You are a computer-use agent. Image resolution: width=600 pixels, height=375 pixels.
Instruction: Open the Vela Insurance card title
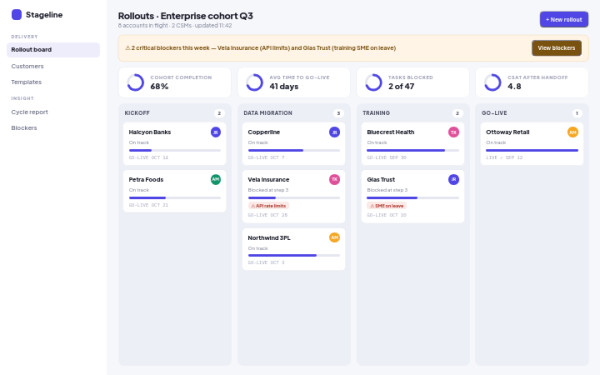pos(268,179)
